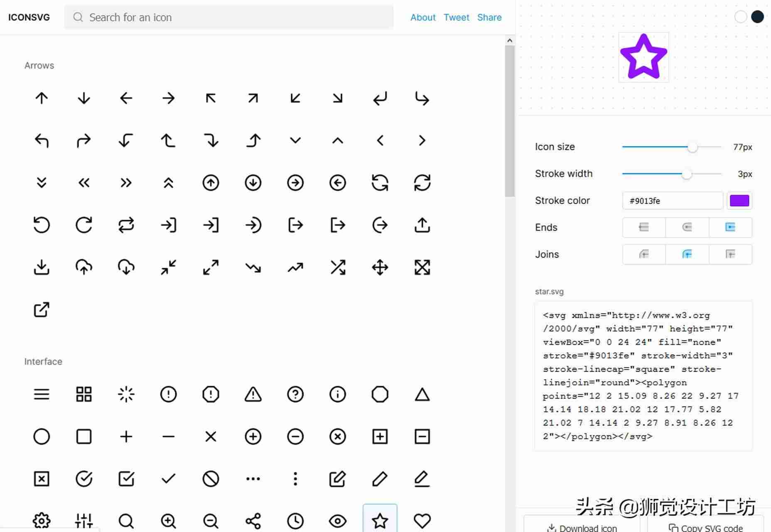
Task: Select the four-way move arrows icon
Action: click(380, 267)
